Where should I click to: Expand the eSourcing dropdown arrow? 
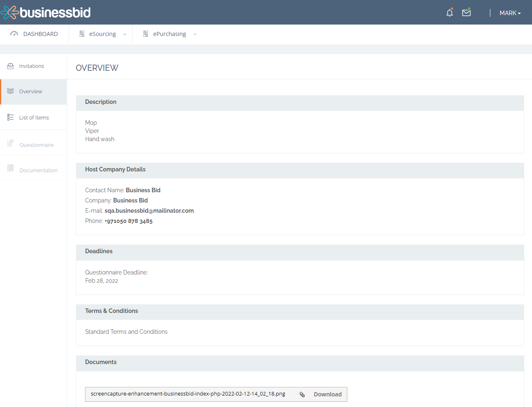coord(125,34)
